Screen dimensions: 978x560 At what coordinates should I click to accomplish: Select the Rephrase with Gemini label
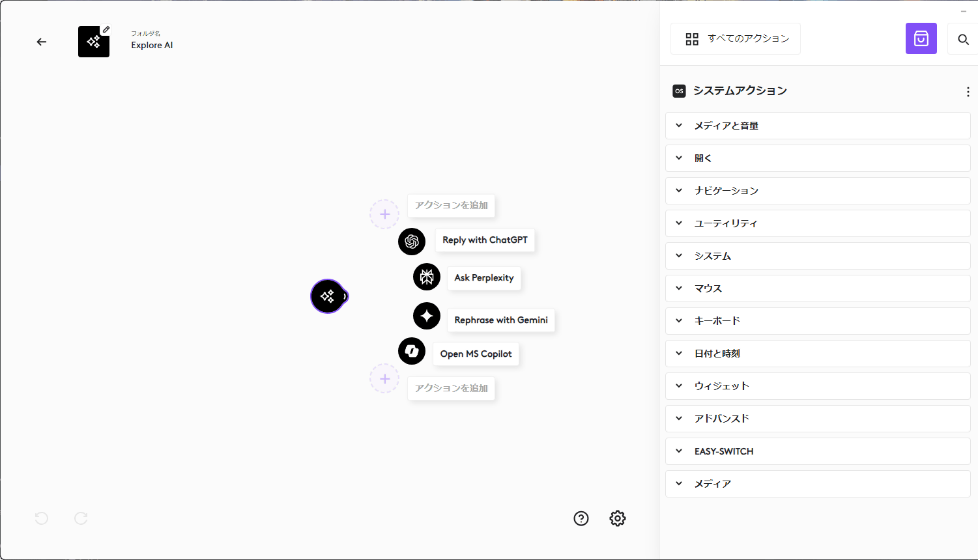501,320
